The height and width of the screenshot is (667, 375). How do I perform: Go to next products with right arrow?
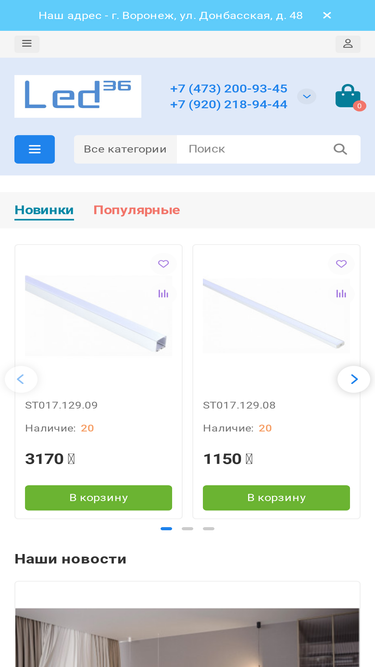pos(354,379)
